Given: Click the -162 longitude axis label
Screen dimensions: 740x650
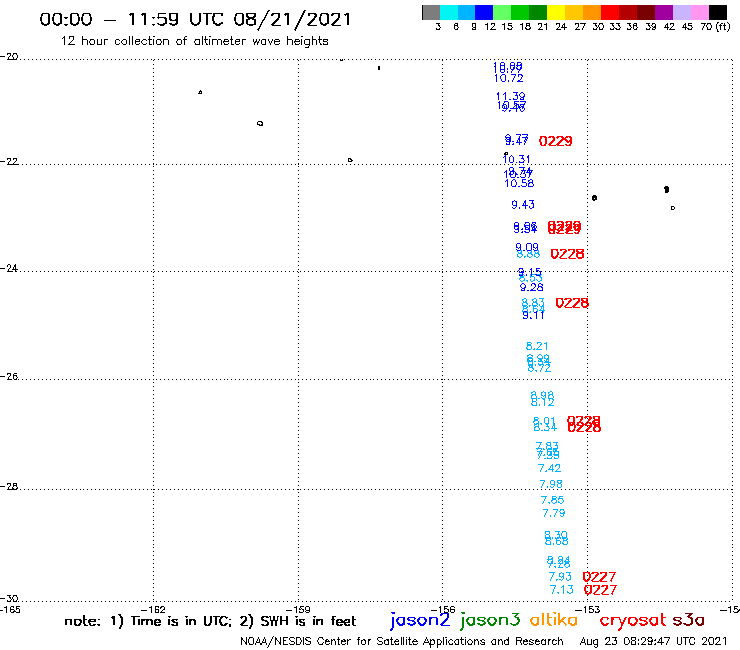Looking at the screenshot, I should 153,609.
